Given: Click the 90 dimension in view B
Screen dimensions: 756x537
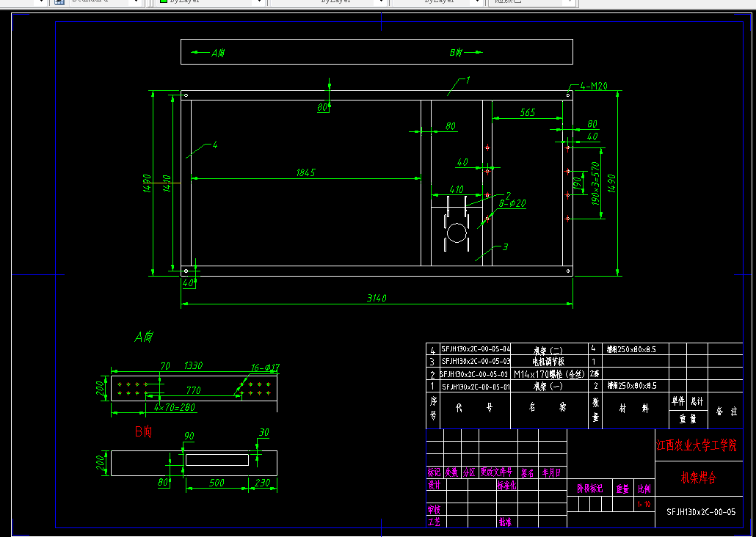Looking at the screenshot, I should point(189,436).
